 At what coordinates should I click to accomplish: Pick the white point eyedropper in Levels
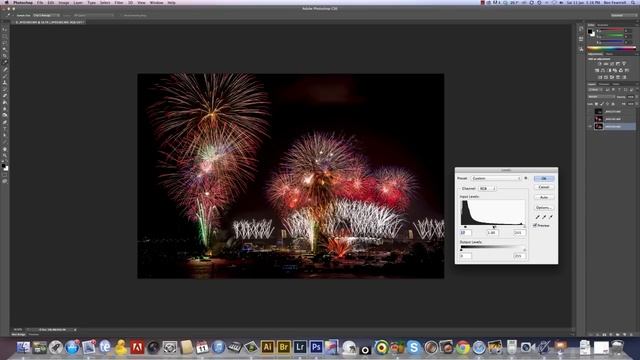[551, 217]
